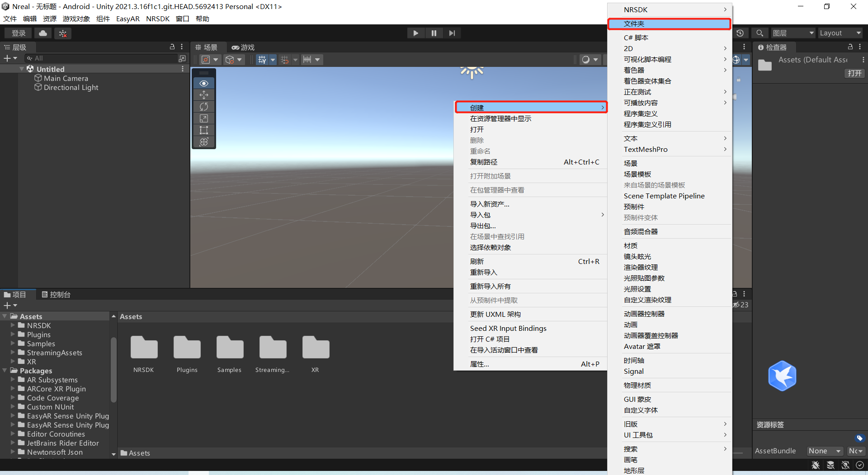Toggle the Inspector panel lock
Image resolution: width=868 pixels, height=475 pixels.
click(850, 47)
